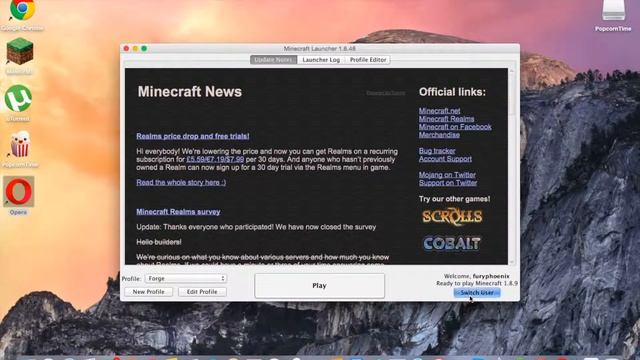Expand the Forge profile dropdown

[186, 278]
